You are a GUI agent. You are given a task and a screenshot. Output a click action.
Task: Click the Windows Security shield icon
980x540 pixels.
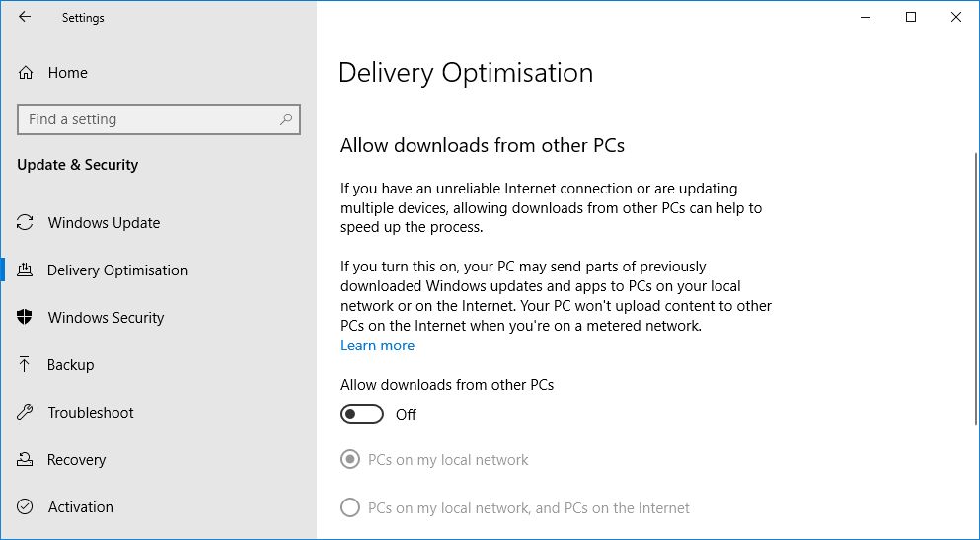[26, 318]
